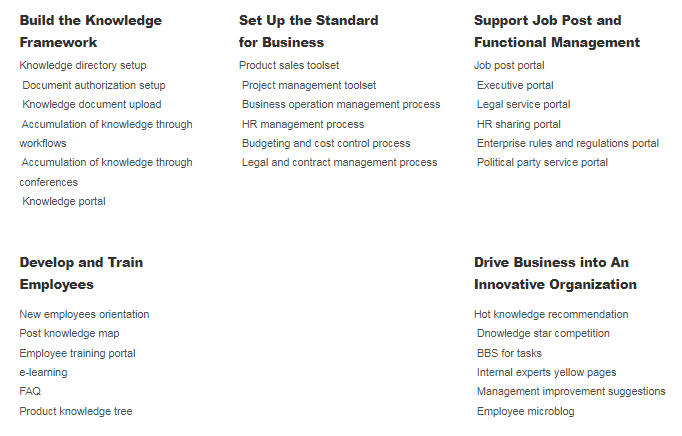This screenshot has width=682, height=436.
Task: Open Project management toolset
Action: (309, 86)
